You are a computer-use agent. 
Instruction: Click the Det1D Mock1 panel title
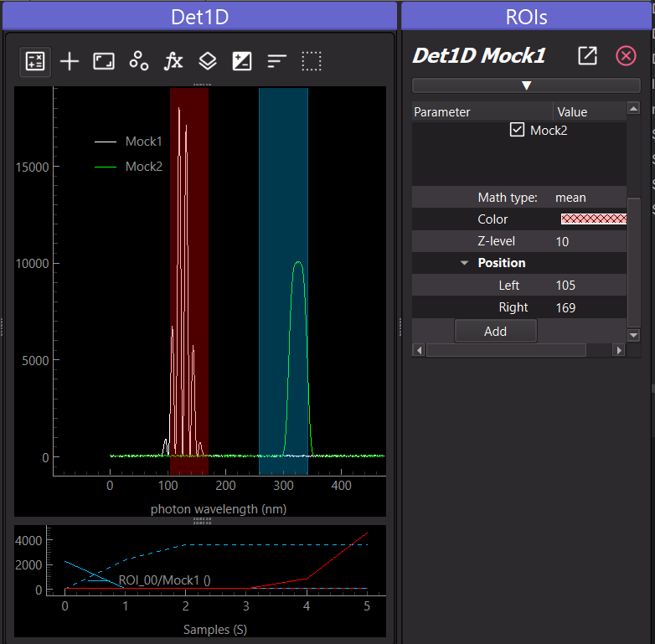(x=479, y=55)
